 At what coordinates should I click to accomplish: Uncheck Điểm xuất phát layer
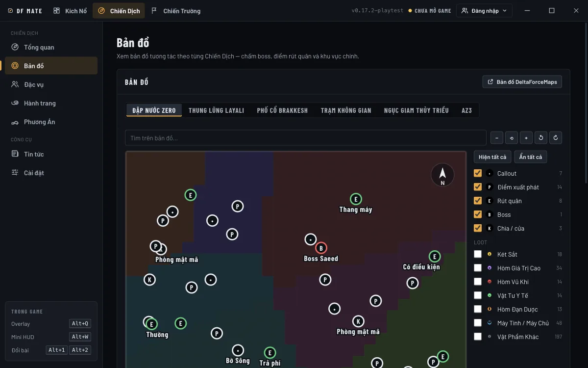tap(478, 187)
